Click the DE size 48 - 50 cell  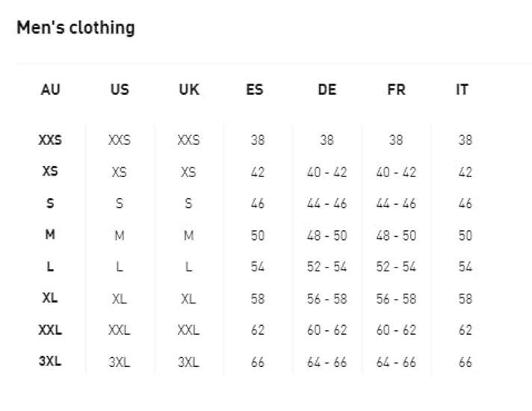[x=327, y=235]
